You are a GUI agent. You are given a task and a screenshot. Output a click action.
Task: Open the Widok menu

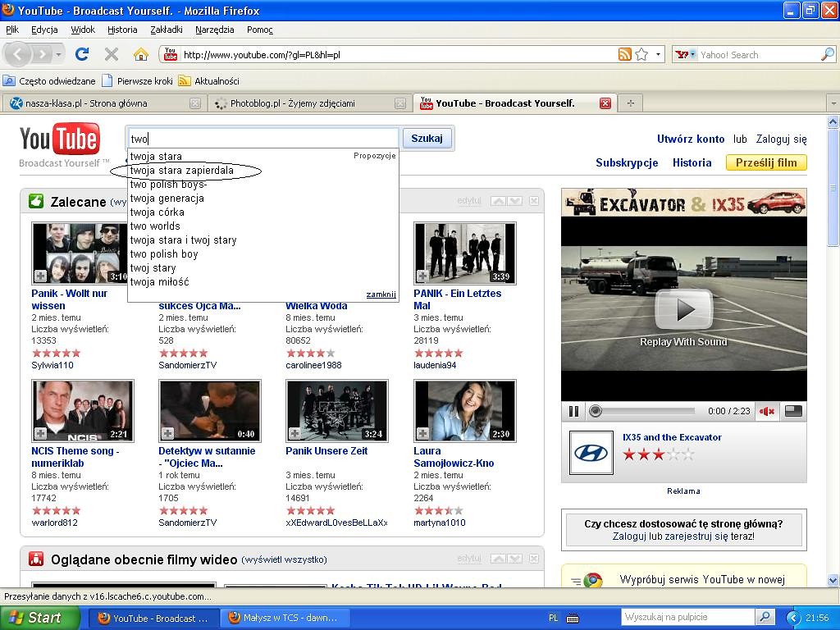click(83, 30)
